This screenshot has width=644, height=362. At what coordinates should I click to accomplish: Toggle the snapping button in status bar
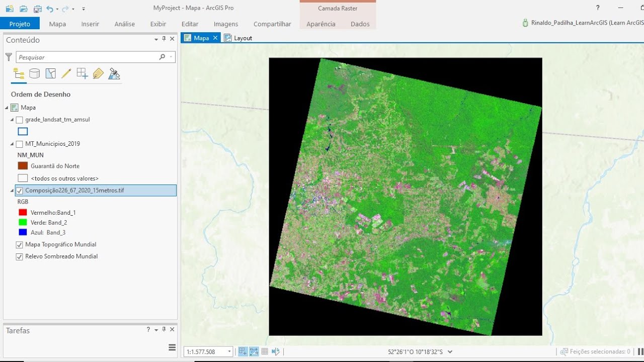[243, 351]
